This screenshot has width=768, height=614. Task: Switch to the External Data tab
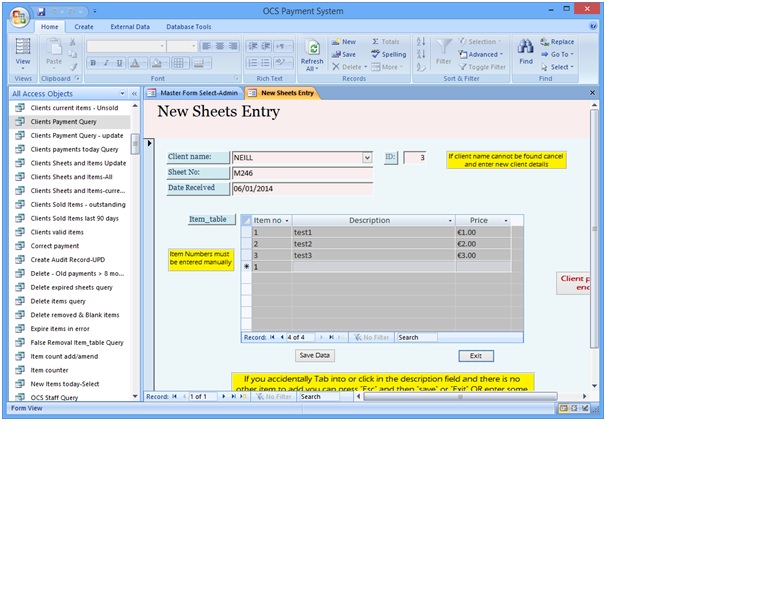coord(130,27)
